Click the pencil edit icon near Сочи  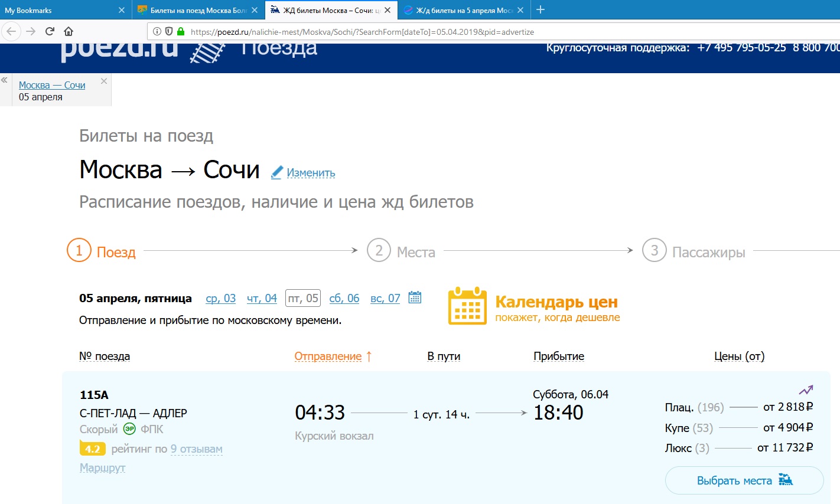tap(276, 172)
